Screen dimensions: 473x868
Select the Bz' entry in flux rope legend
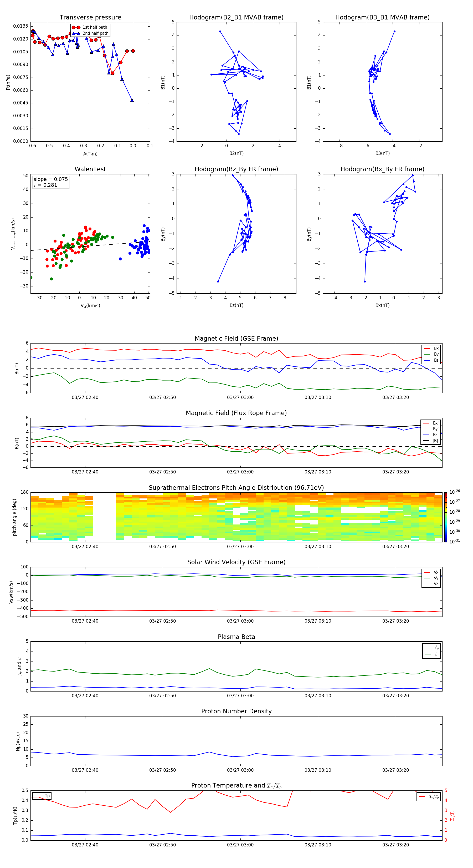click(431, 435)
